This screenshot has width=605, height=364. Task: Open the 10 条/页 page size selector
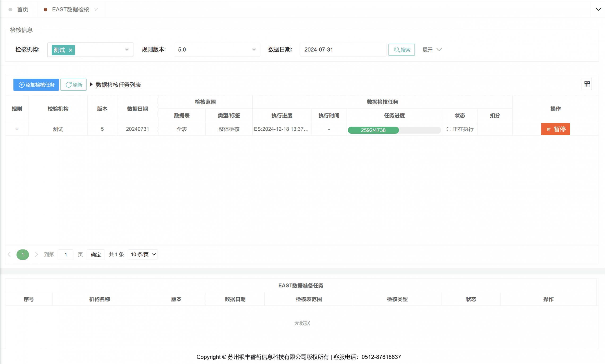point(143,254)
